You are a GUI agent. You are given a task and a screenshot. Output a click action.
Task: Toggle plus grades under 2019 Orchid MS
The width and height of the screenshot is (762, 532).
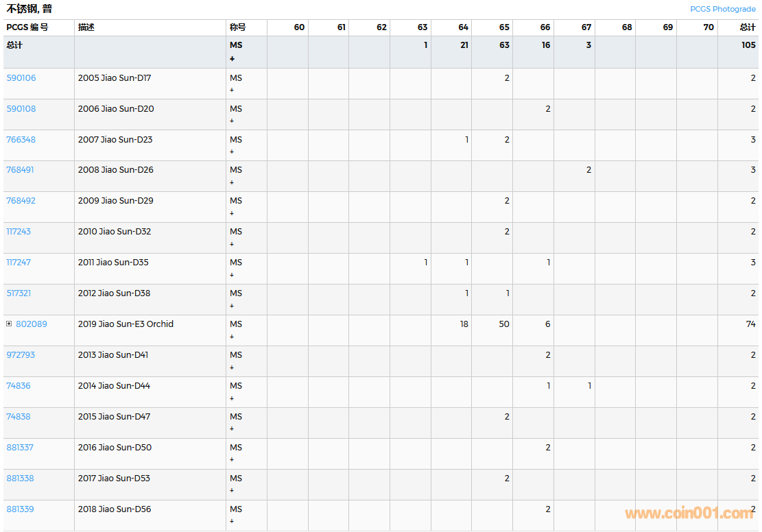point(232,337)
